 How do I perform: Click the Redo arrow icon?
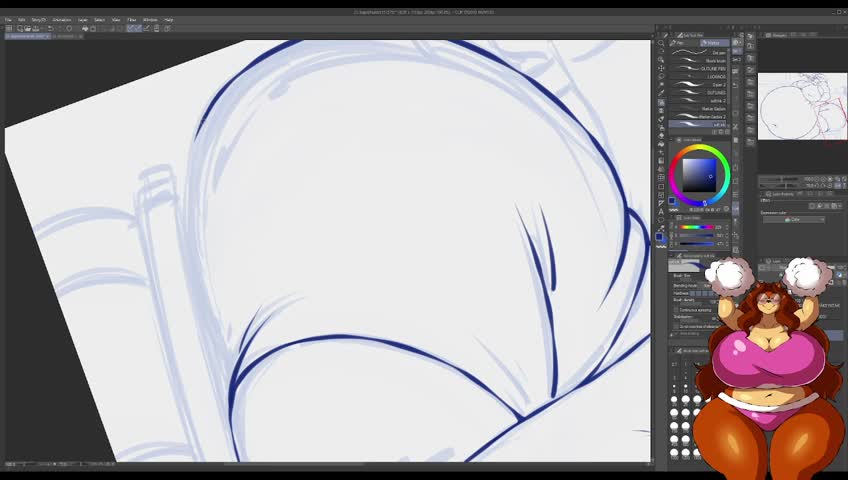tap(59, 29)
